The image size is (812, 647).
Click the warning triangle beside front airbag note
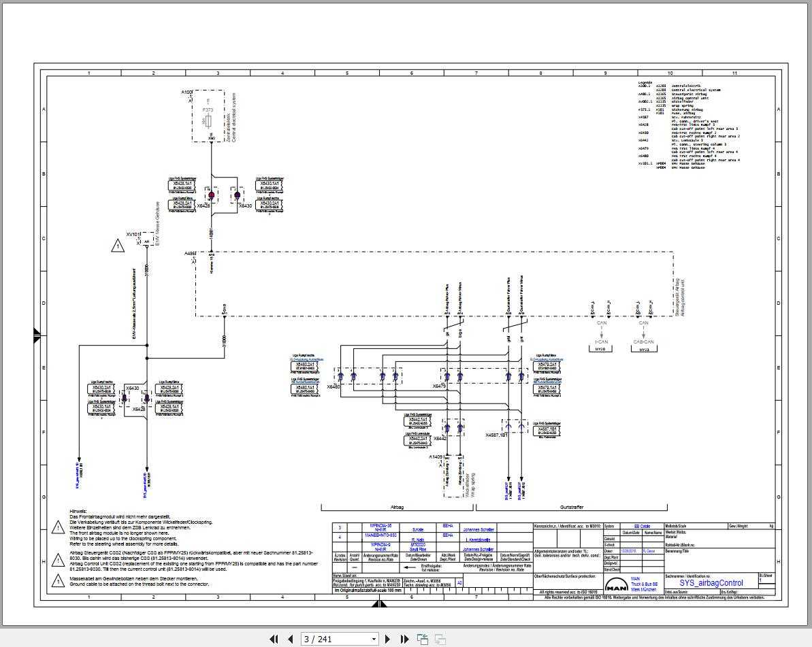click(59, 528)
